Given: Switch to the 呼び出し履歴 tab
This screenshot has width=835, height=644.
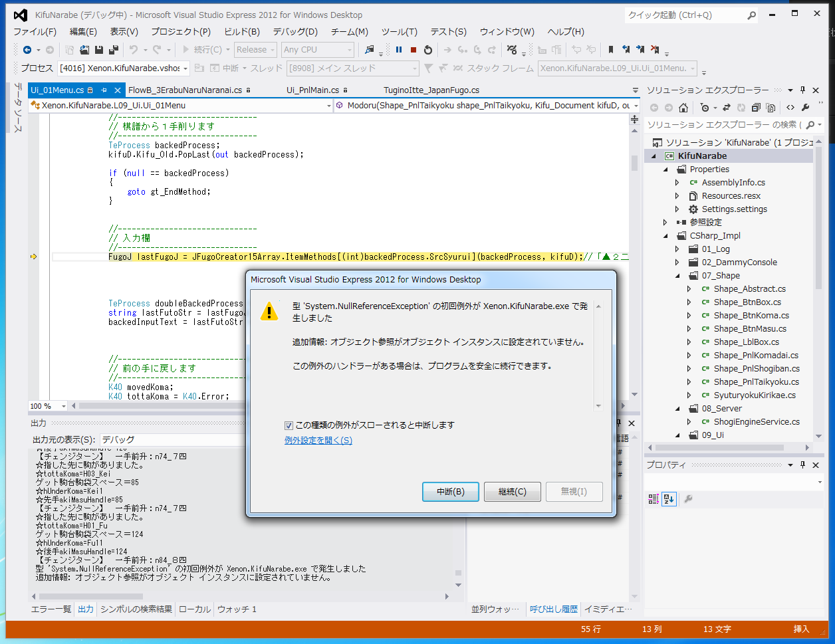Looking at the screenshot, I should (x=552, y=609).
